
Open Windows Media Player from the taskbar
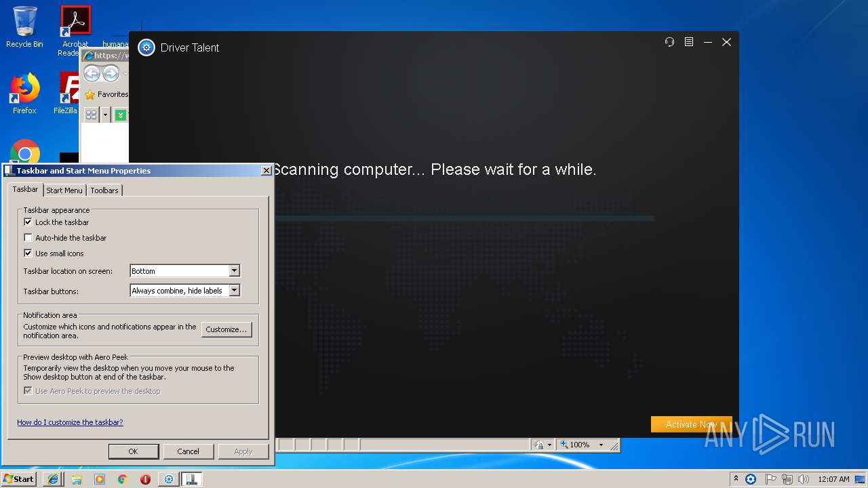tap(100, 479)
